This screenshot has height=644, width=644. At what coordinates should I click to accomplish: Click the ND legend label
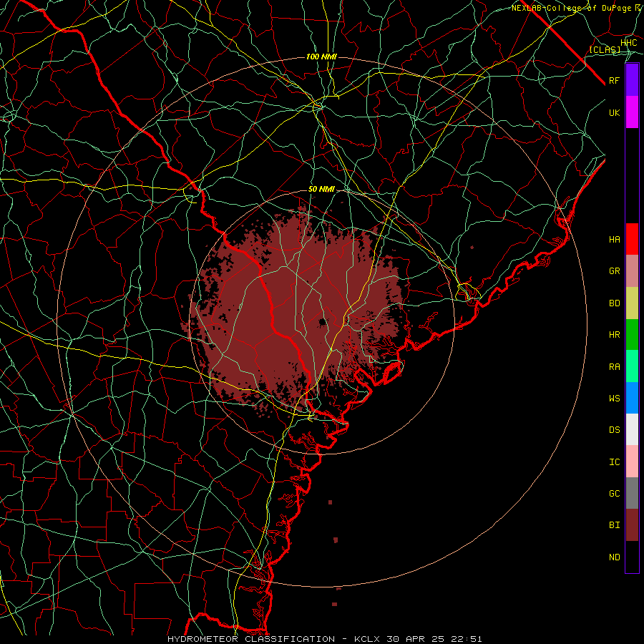click(614, 557)
